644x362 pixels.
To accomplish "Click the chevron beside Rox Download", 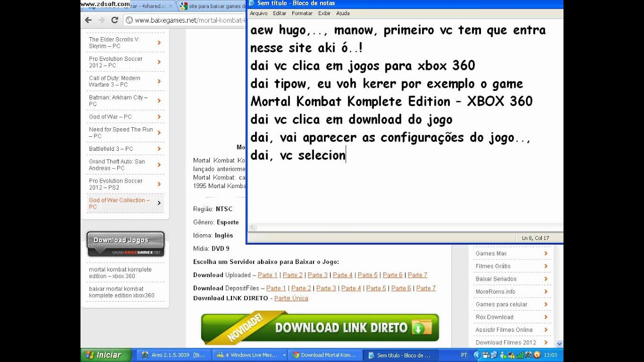I will 546,317.
